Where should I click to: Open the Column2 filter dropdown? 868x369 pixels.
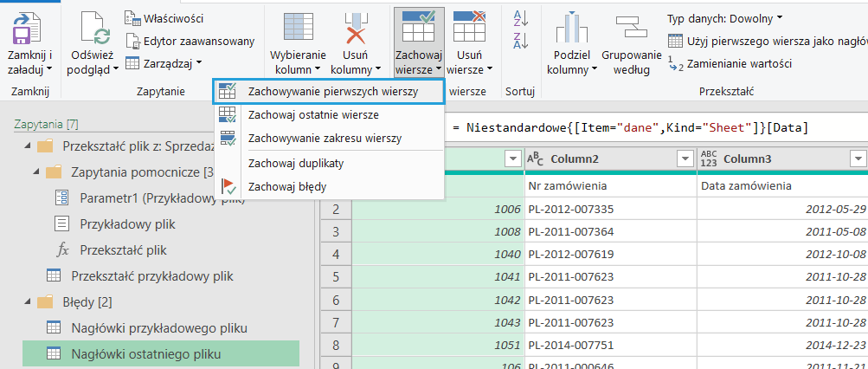pyautogui.click(x=685, y=159)
